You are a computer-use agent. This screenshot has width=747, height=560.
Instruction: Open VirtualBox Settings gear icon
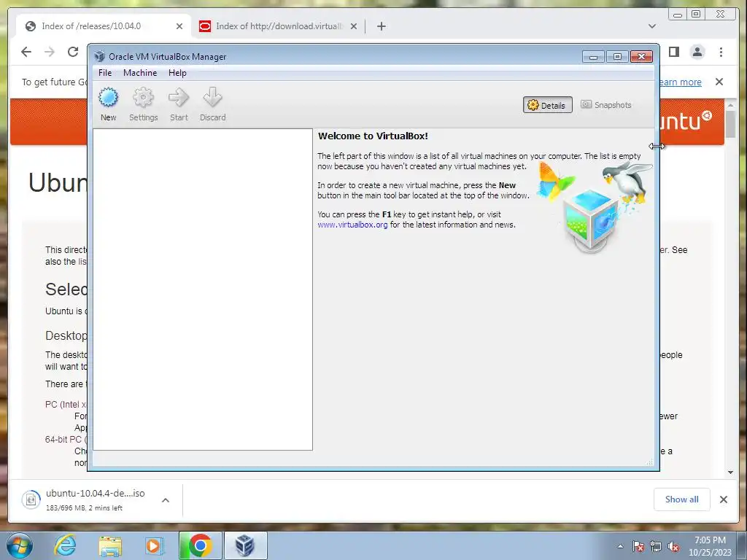click(x=143, y=104)
